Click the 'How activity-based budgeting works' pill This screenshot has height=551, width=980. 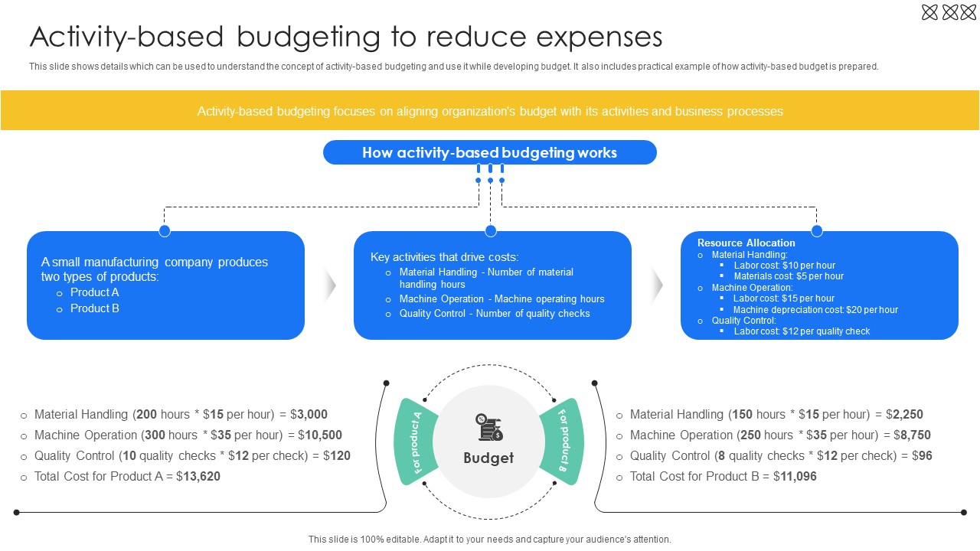point(490,152)
